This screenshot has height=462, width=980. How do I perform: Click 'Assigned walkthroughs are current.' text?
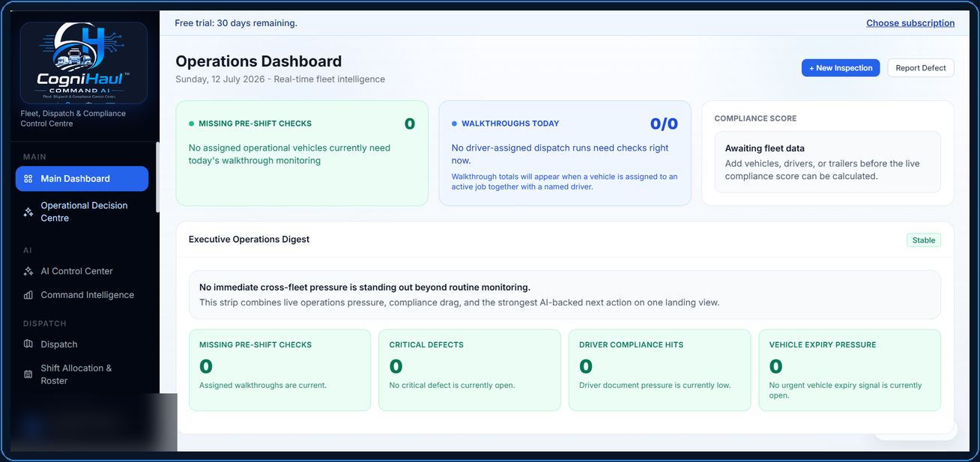(x=263, y=386)
